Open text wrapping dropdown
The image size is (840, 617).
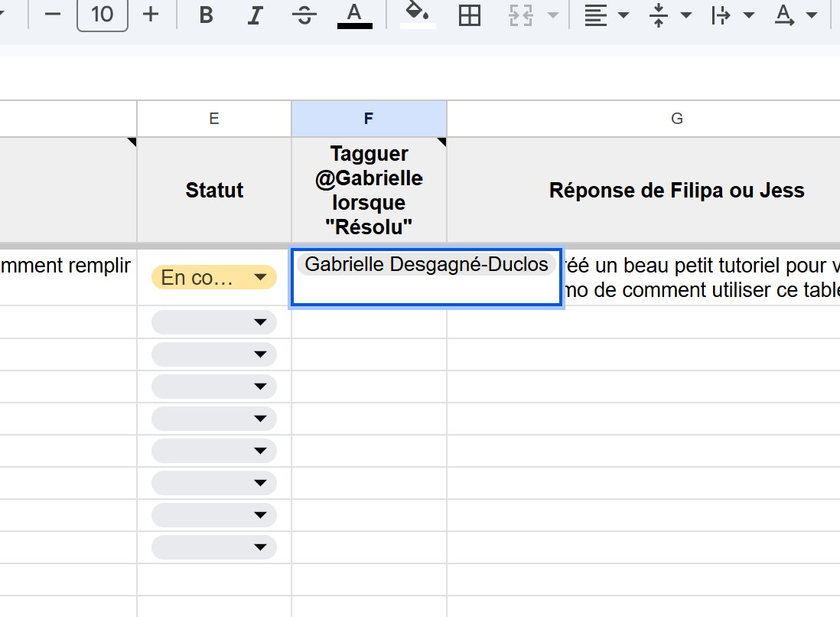(x=731, y=15)
